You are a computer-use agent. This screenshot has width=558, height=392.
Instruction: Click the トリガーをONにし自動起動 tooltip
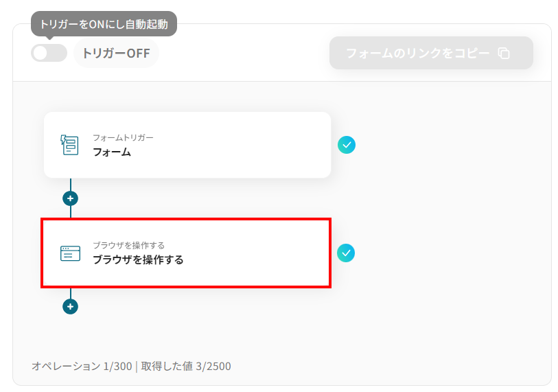point(104,23)
